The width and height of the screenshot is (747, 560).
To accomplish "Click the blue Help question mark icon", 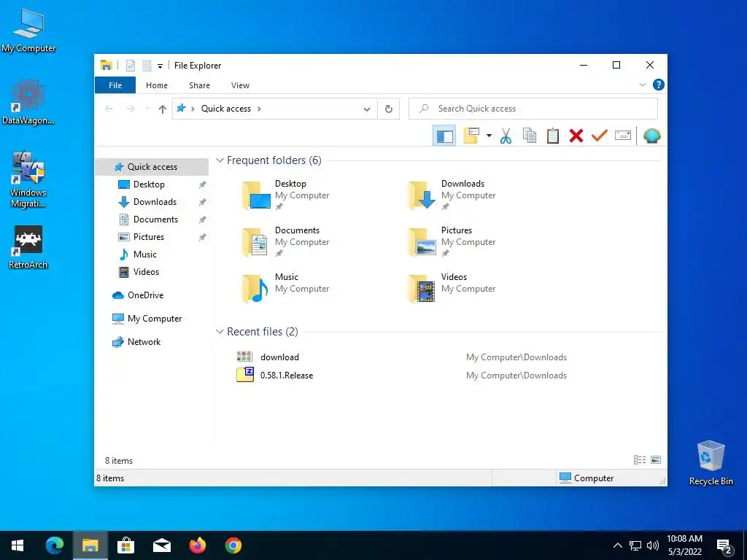I will tap(659, 85).
